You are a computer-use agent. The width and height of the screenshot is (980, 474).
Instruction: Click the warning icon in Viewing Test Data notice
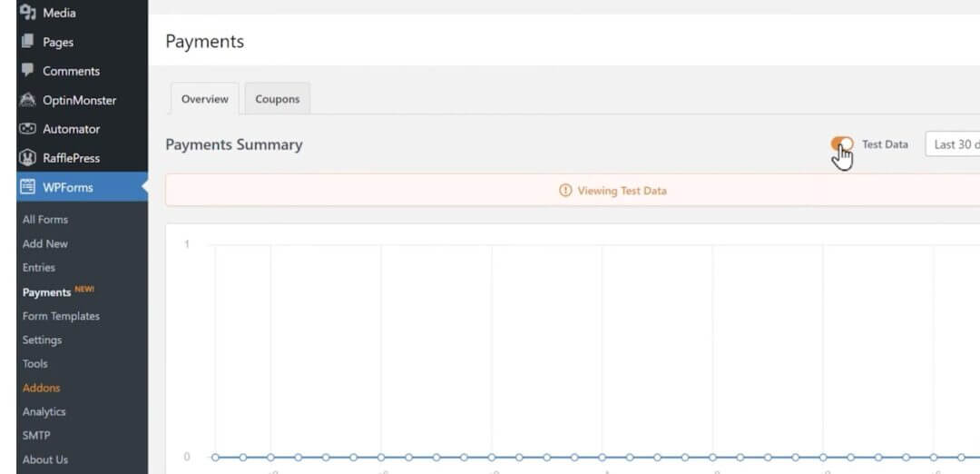pyautogui.click(x=565, y=191)
